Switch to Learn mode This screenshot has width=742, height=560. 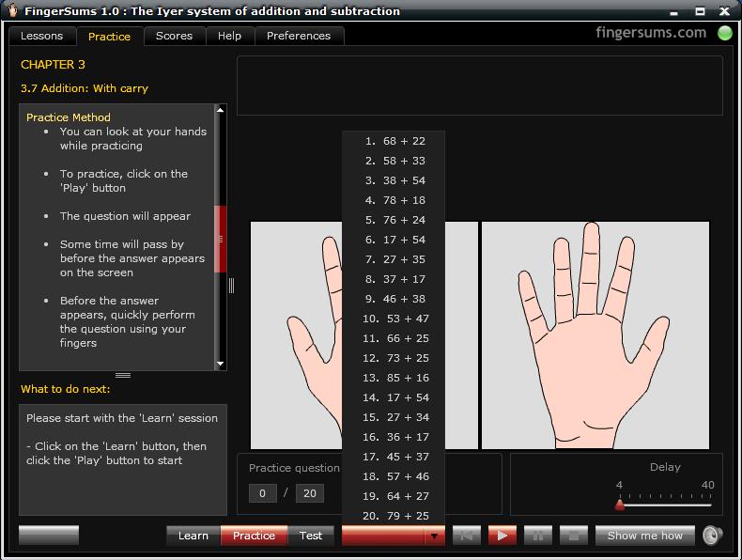(193, 536)
